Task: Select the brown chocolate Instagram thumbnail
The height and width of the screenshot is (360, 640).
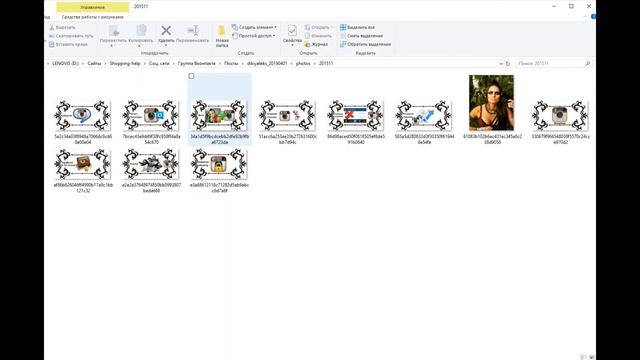Action: point(83,164)
